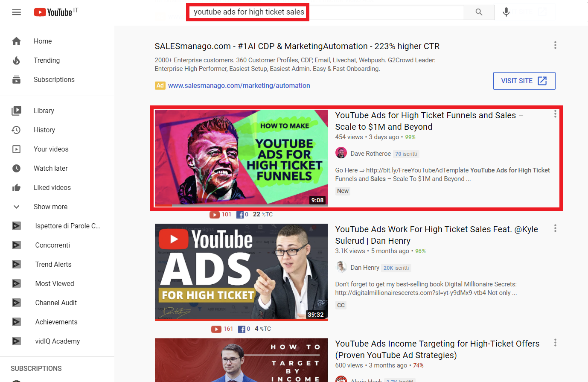Open vidIQ Academy

click(x=57, y=341)
